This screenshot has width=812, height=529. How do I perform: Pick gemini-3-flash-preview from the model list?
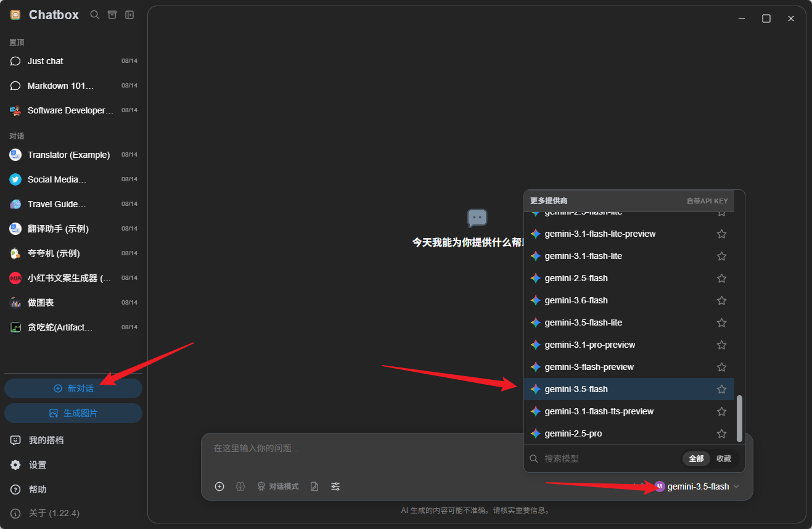[x=629, y=367]
